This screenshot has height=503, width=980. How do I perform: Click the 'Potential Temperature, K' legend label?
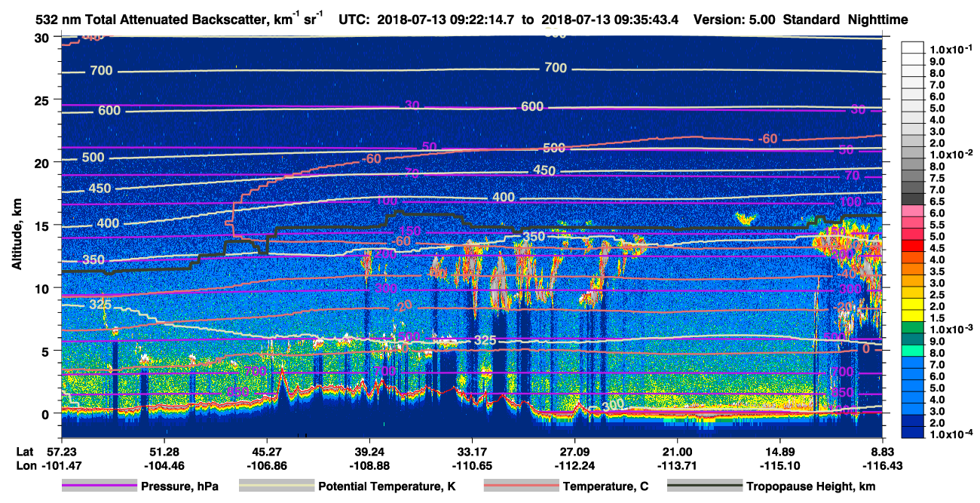click(387, 486)
